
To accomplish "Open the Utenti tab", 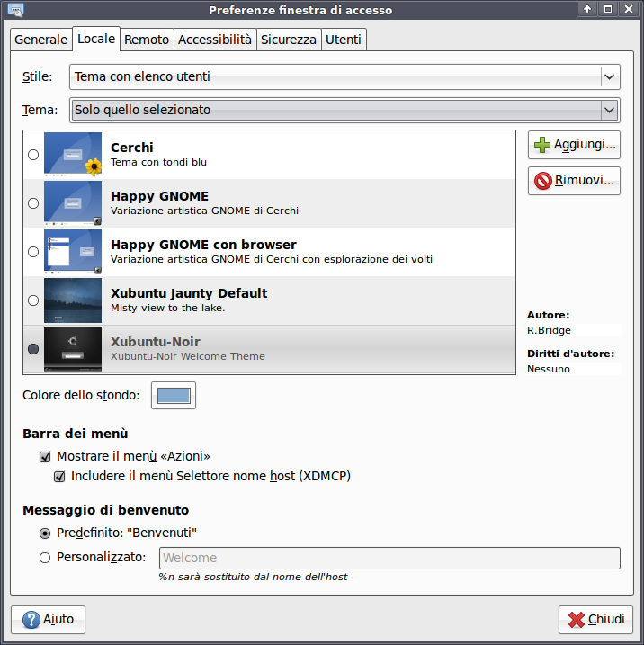I will pyautogui.click(x=344, y=40).
